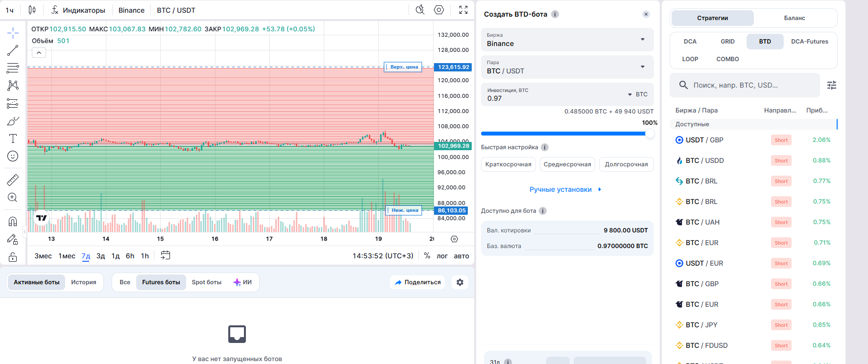Image resolution: width=868 pixels, height=364 pixels.
Task: Select USDT / GBP strategy row
Action: (x=753, y=140)
